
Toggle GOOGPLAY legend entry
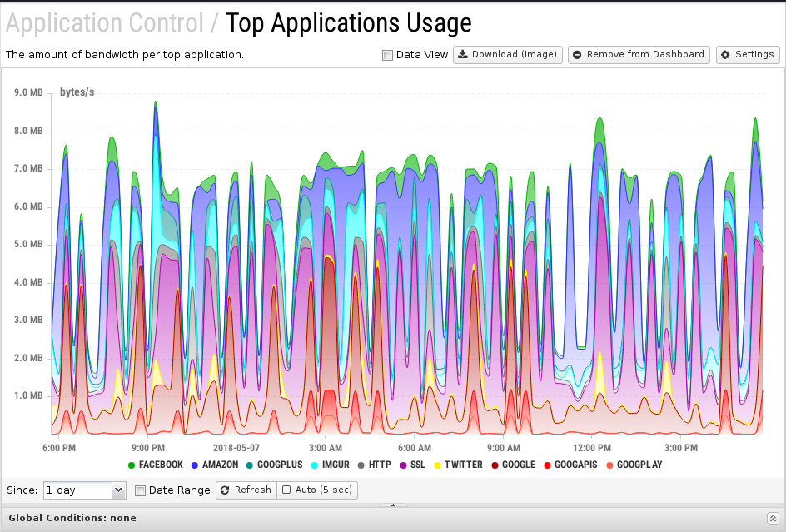coord(634,465)
